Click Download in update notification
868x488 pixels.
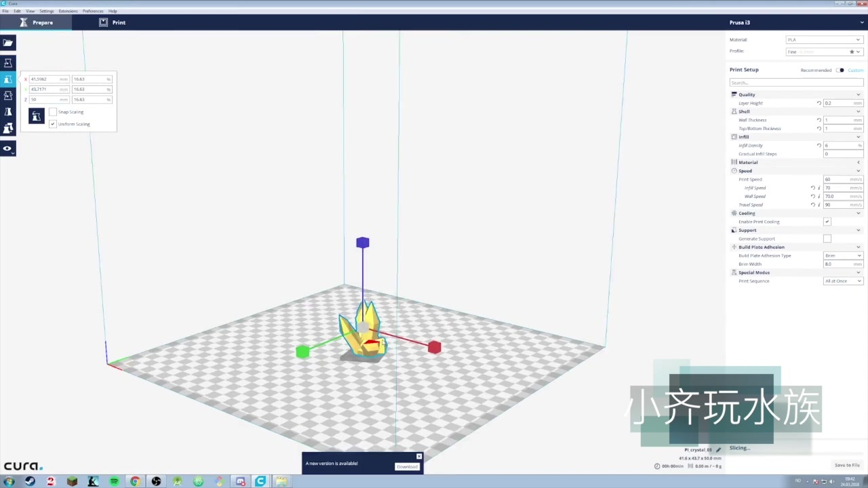[407, 466]
